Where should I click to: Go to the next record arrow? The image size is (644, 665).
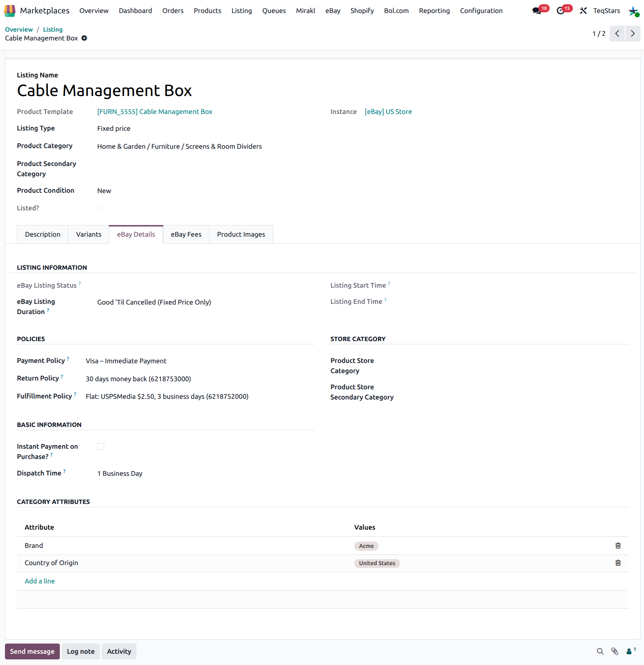click(x=633, y=33)
